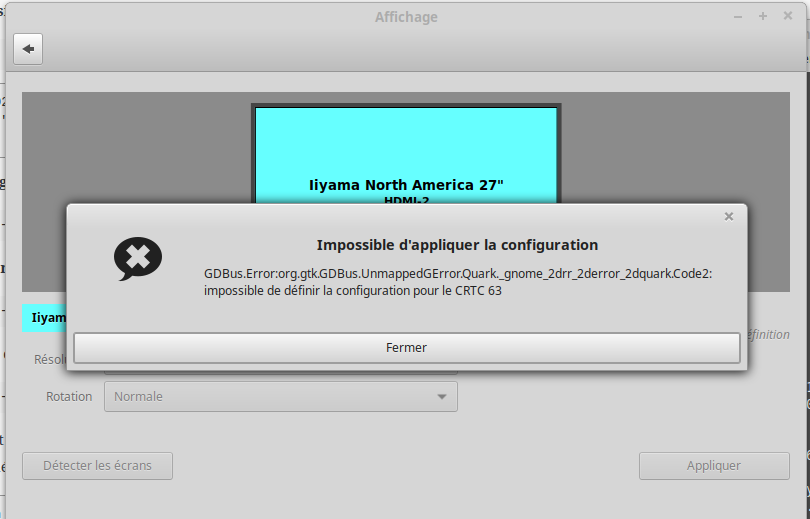Click the heading Impossible d'appliquer la configuration
The image size is (810, 519).
pyautogui.click(x=457, y=245)
